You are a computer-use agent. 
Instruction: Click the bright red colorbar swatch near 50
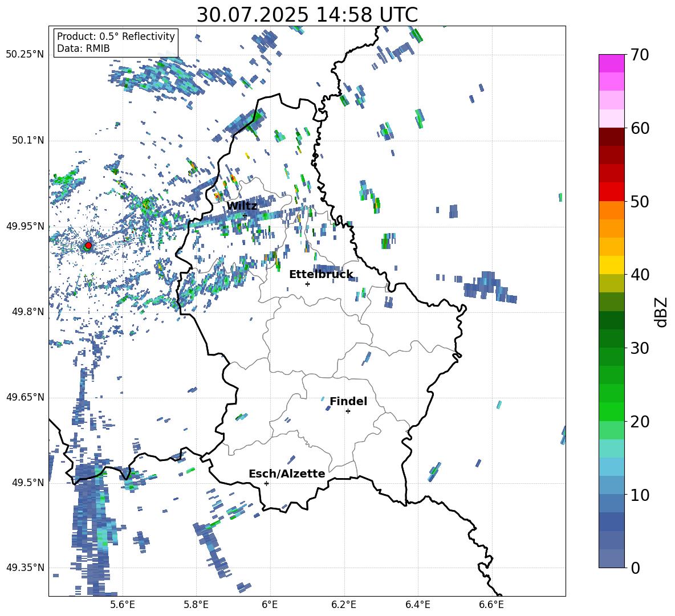pyautogui.click(x=611, y=192)
